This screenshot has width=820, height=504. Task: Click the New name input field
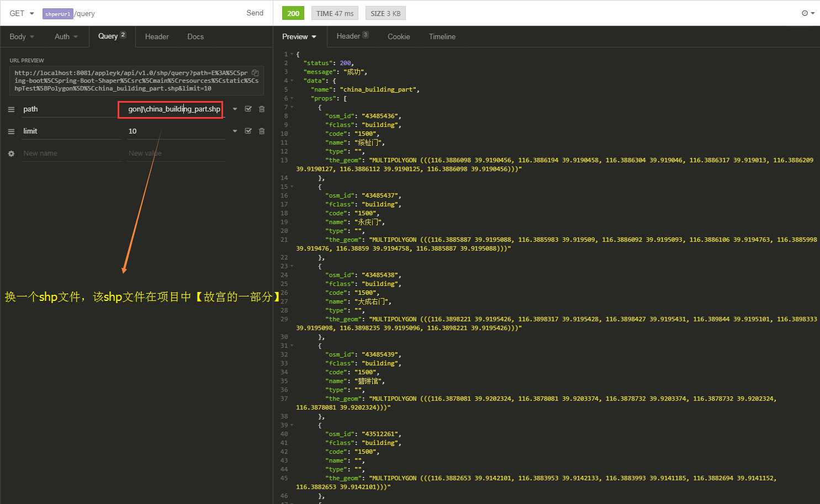tap(70, 153)
